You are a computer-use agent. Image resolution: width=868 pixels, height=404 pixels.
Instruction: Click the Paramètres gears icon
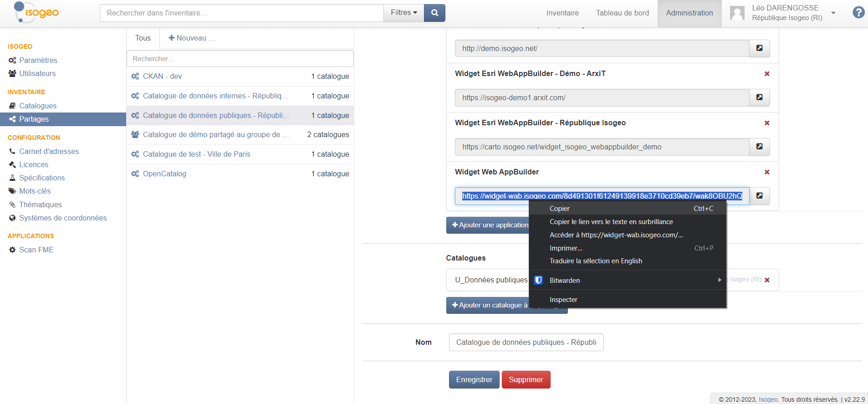coord(12,60)
